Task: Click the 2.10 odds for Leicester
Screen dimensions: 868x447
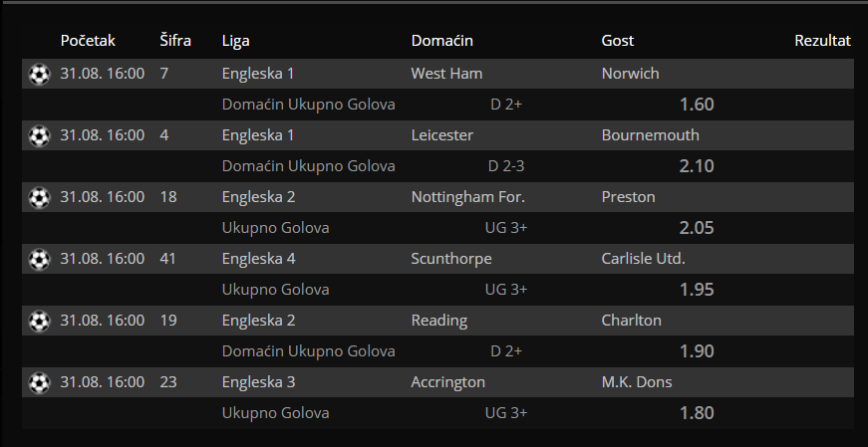Action: point(697,166)
